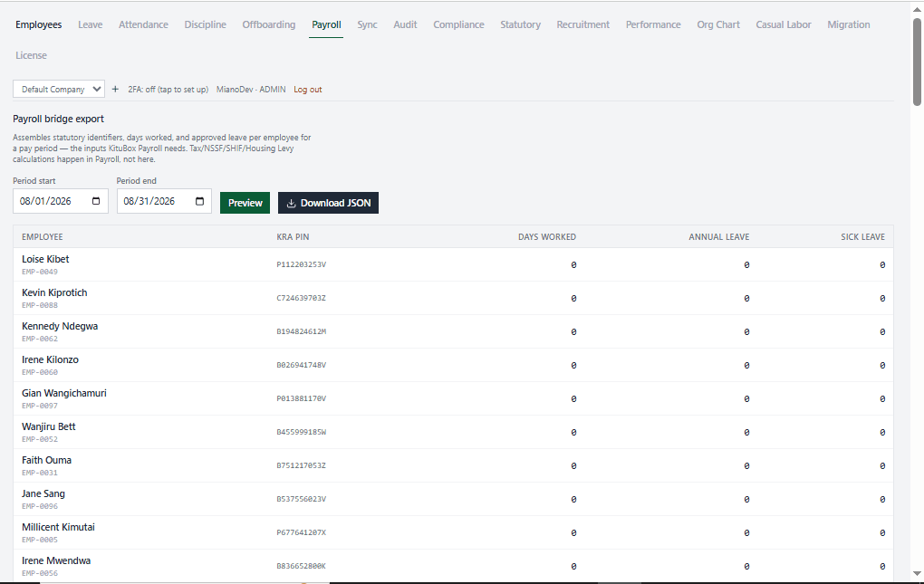This screenshot has width=924, height=584.
Task: Click the SICK LEAVE column header
Action: pos(862,236)
